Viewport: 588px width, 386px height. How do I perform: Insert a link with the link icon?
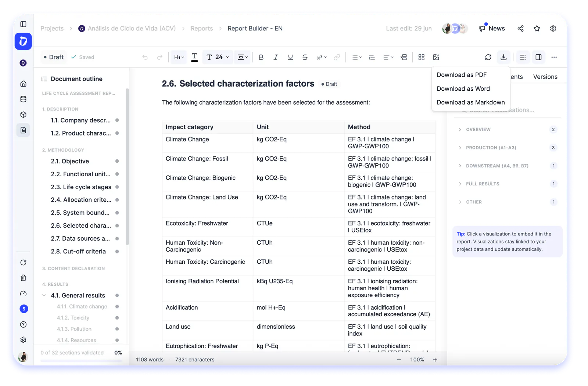pos(337,57)
